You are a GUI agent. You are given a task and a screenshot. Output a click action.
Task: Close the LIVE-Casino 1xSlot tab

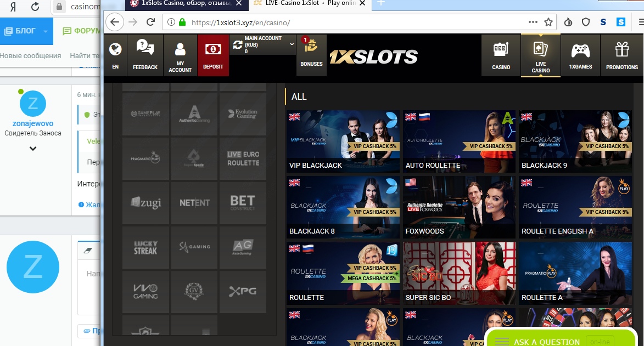tap(362, 3)
